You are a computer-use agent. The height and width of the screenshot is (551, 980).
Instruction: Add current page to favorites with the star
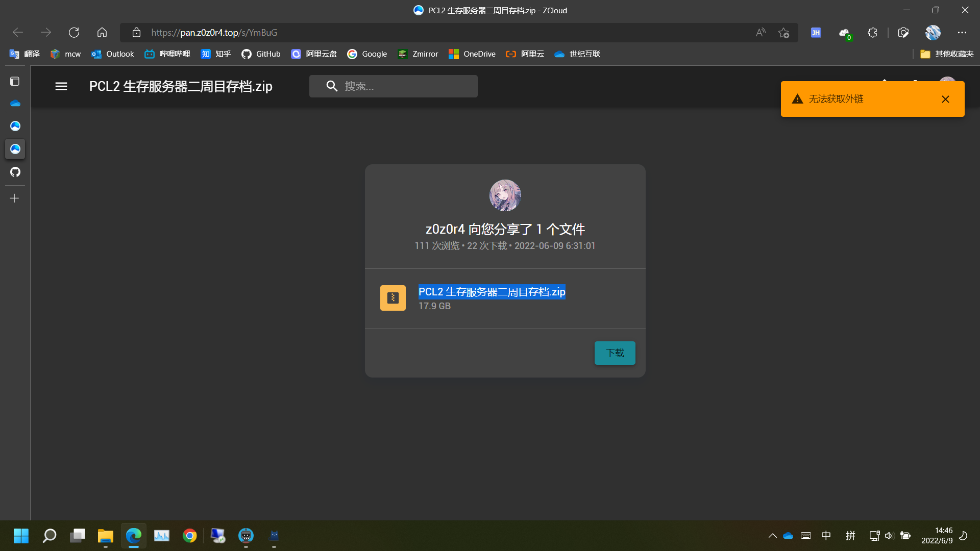pos(784,33)
